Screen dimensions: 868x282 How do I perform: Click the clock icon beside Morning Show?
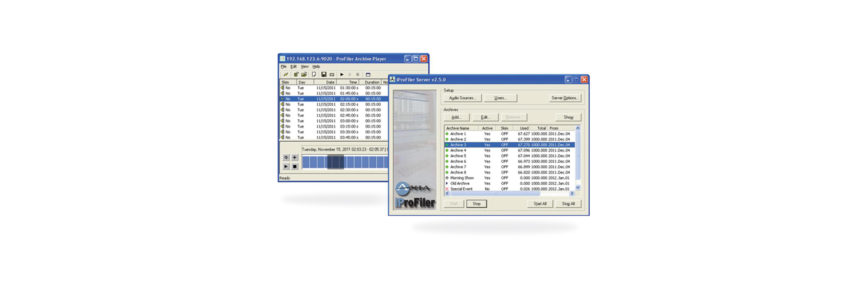point(447,178)
